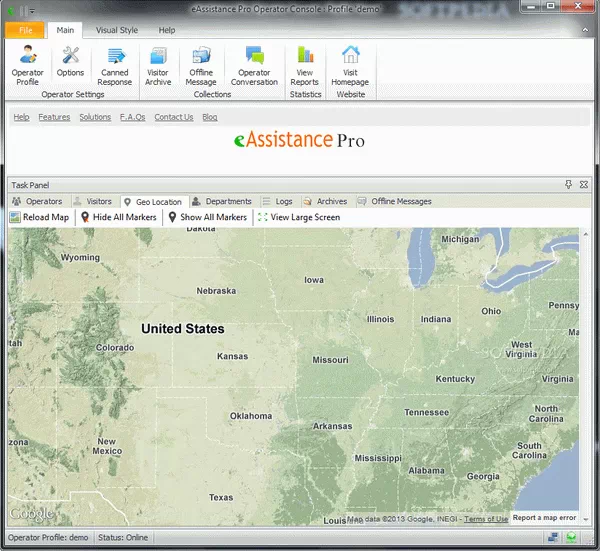Viewport: 600px width, 551px height.
Task: Click Show All Markers
Action: tap(208, 217)
